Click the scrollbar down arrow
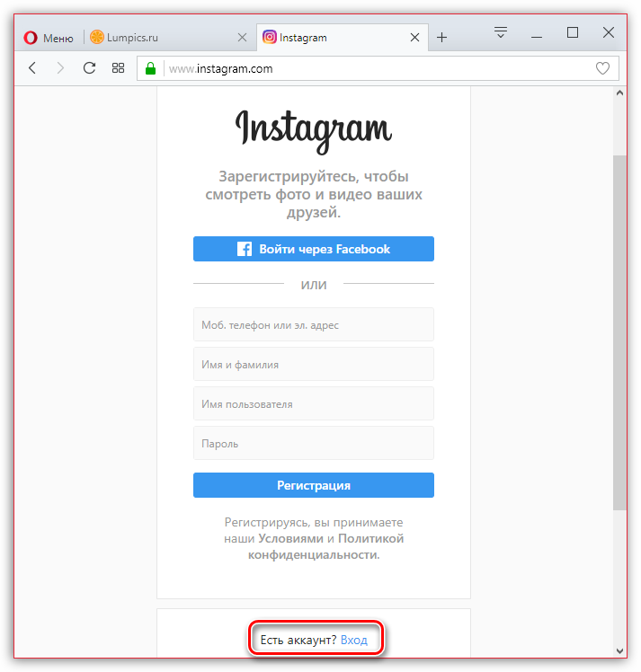 [x=619, y=650]
